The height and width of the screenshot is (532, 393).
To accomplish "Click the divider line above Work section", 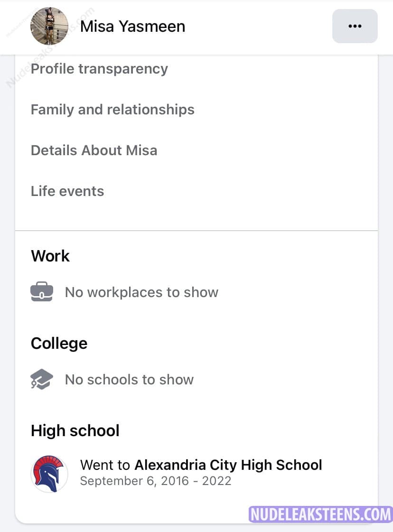I will (x=196, y=231).
